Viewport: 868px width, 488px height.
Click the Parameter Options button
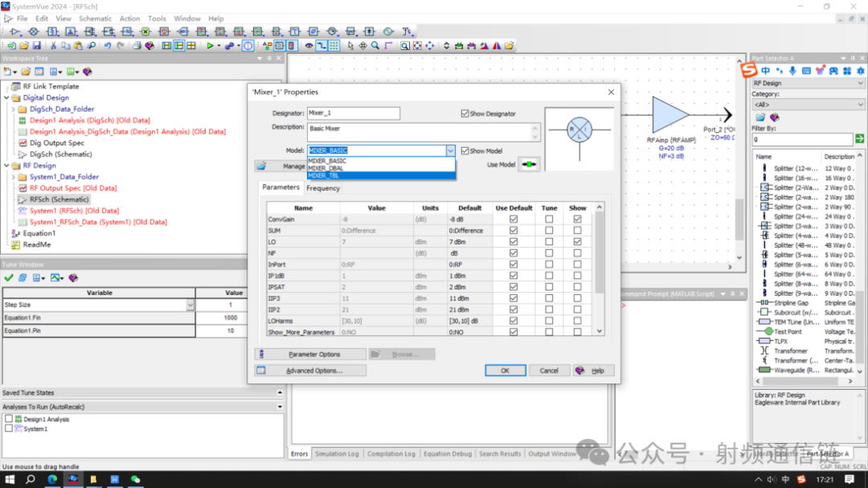point(310,355)
